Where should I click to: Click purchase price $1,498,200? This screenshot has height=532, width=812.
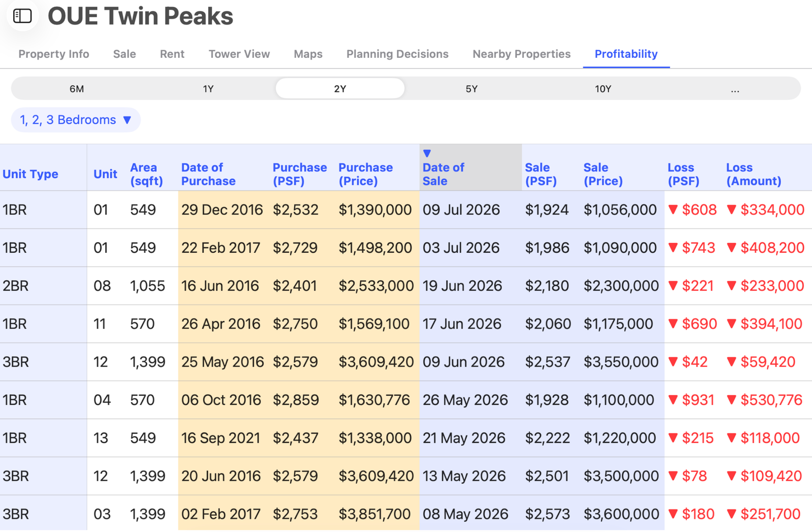tap(375, 248)
